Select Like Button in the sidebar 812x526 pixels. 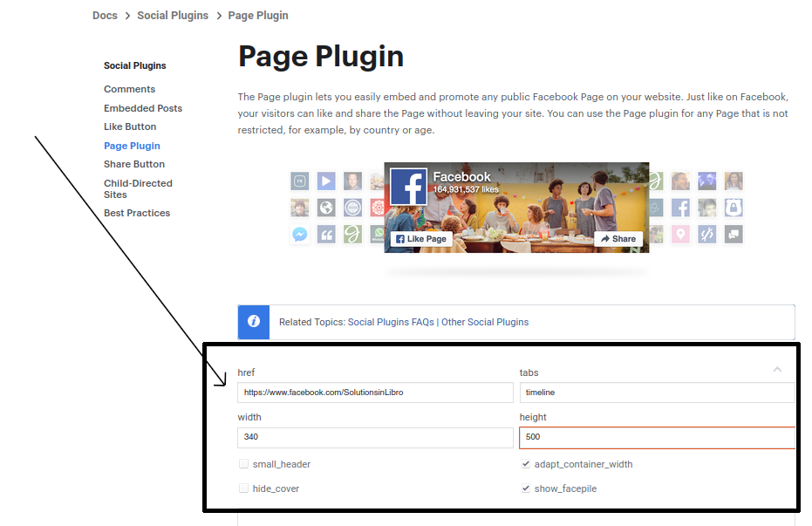[x=130, y=126]
